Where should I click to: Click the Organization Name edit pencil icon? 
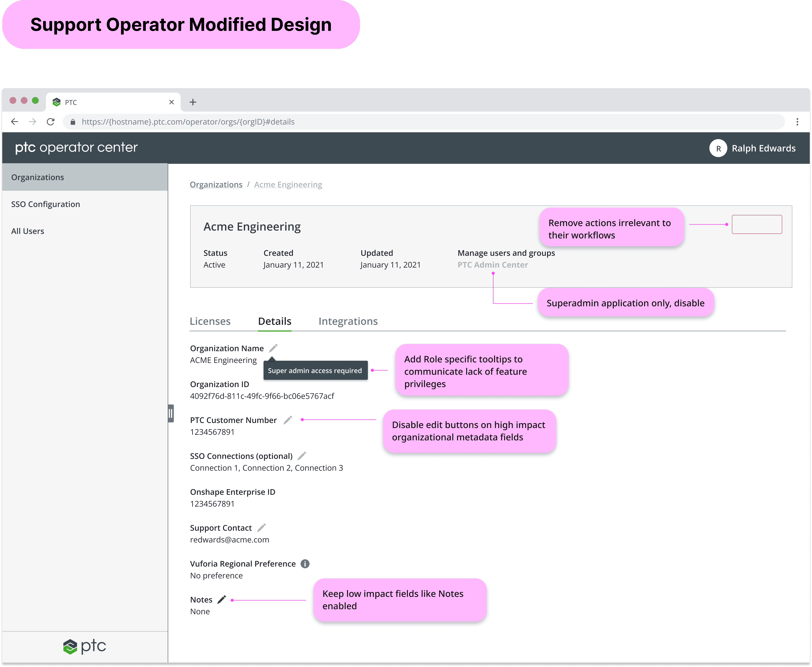click(273, 348)
